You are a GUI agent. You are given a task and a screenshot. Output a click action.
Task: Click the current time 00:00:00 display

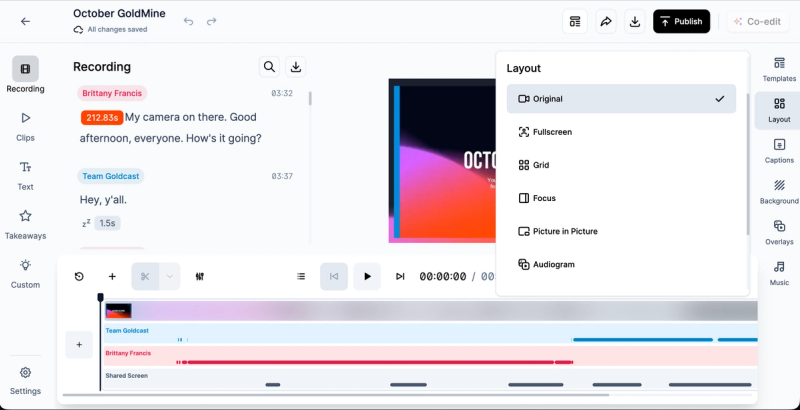pos(443,276)
